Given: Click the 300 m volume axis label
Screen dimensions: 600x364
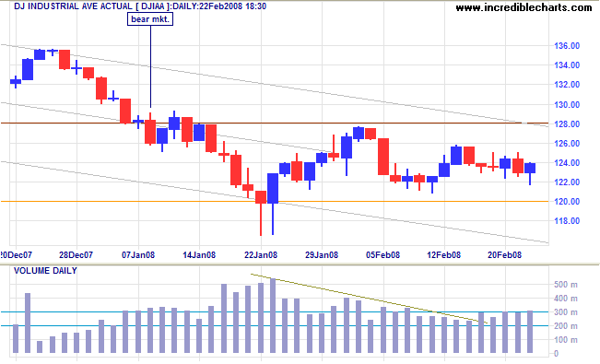Looking at the screenshot, I should tap(566, 312).
